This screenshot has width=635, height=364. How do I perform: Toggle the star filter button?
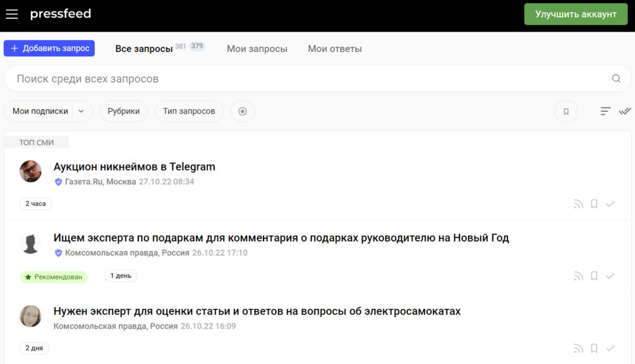click(x=242, y=112)
